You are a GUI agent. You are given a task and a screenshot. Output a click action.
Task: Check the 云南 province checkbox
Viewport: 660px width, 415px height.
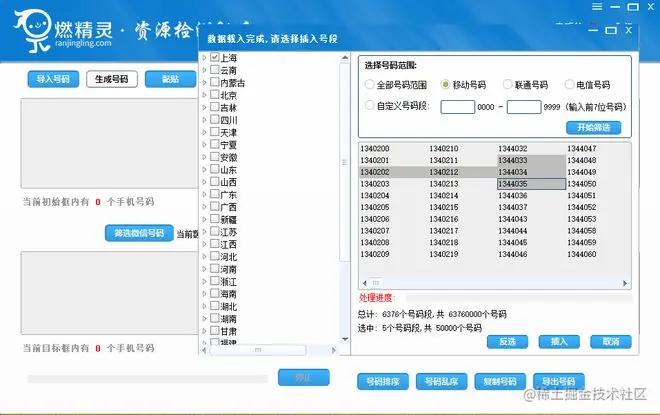(215, 69)
